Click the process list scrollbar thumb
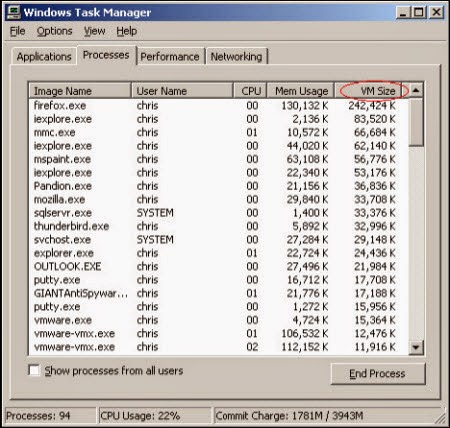The height and width of the screenshot is (428, 450). pos(416,122)
